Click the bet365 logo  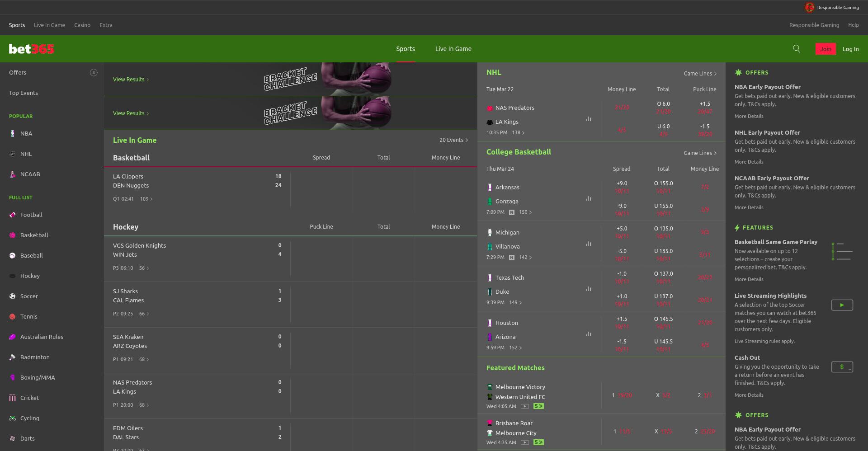[31, 49]
